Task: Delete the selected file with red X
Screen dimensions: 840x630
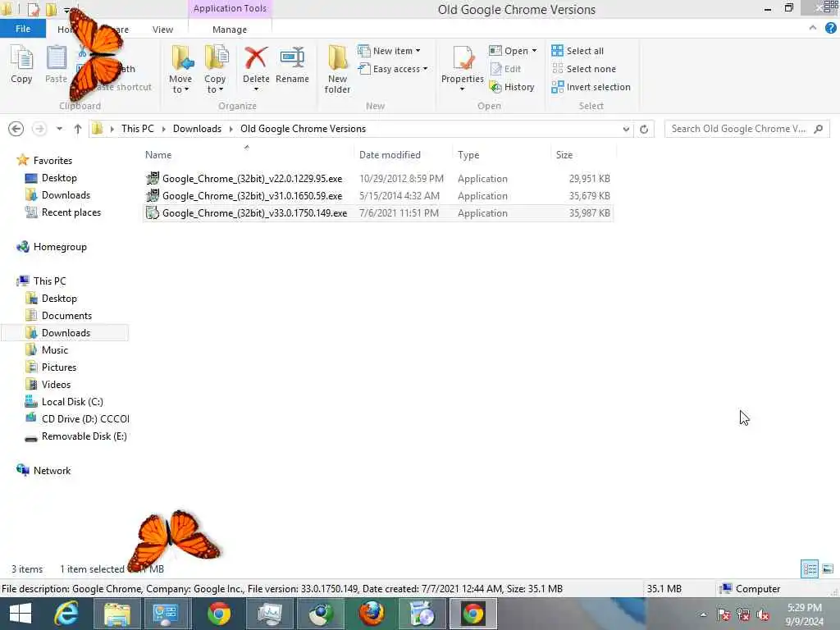Action: click(x=256, y=69)
